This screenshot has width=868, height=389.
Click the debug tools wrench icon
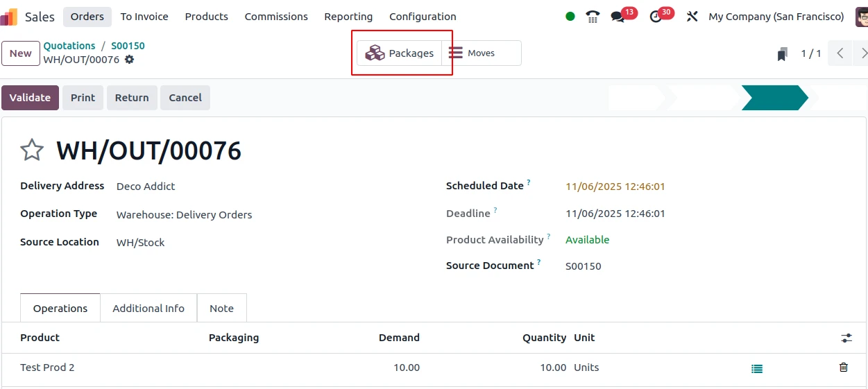[692, 17]
